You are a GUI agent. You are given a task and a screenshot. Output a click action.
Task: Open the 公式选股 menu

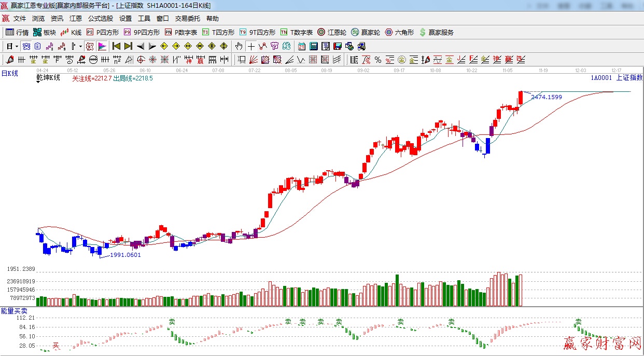[x=100, y=19]
